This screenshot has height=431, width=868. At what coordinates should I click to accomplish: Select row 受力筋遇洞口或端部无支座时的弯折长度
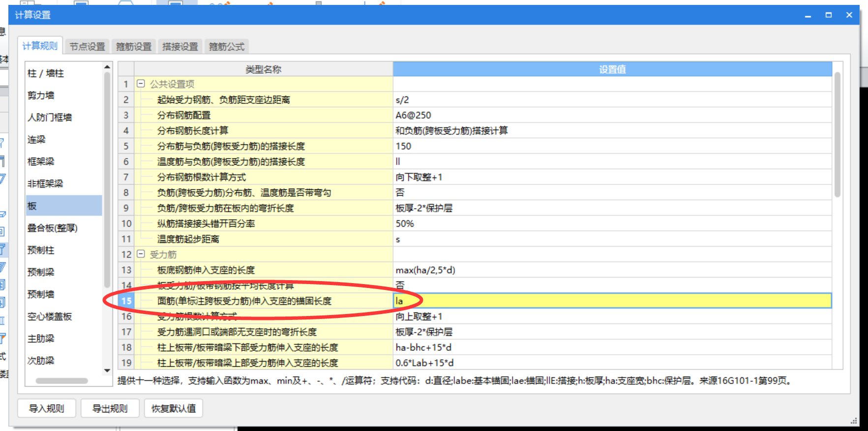[264, 332]
